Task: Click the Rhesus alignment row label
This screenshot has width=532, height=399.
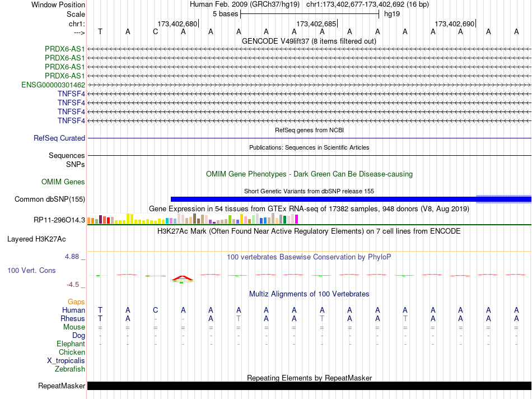Action: (x=73, y=318)
